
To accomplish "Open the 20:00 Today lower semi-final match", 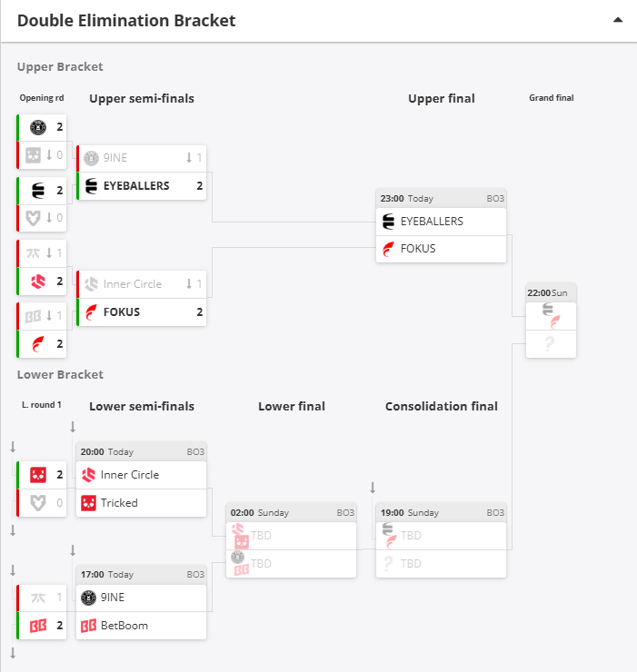I will pyautogui.click(x=141, y=451).
